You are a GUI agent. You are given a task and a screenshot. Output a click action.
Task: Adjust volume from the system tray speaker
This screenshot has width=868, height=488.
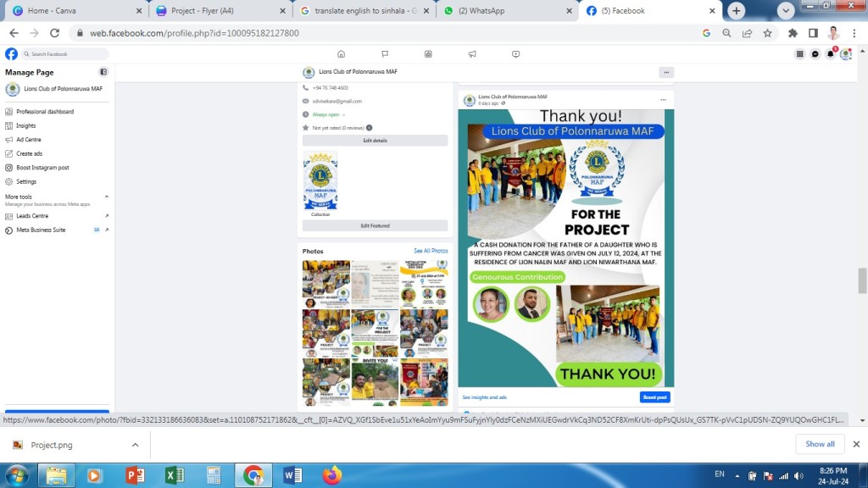point(798,476)
